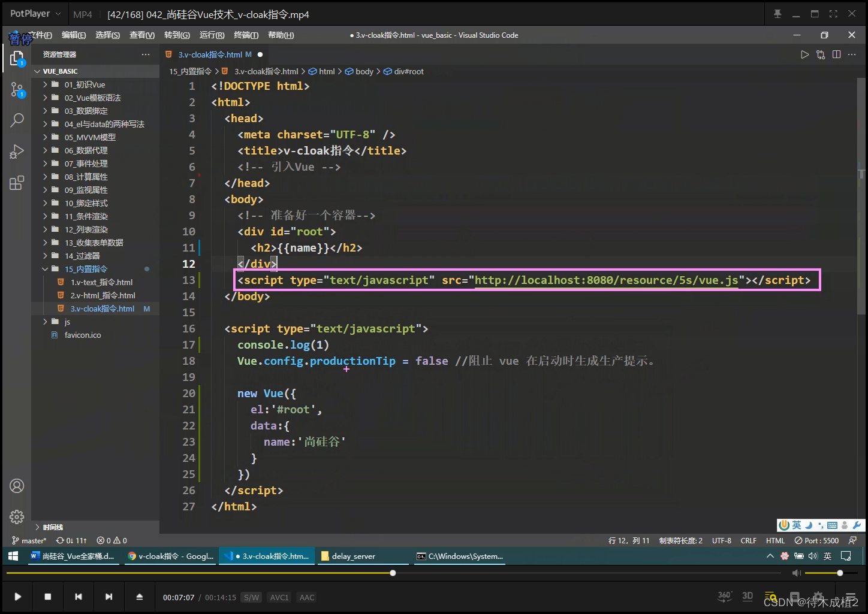Skip to next file in PotPlayer
The height and width of the screenshot is (614, 868).
click(108, 597)
